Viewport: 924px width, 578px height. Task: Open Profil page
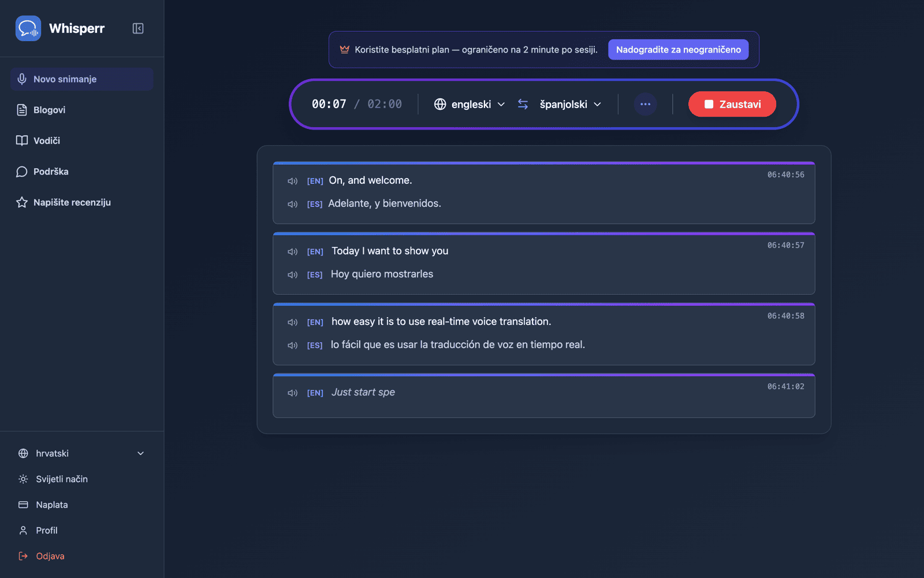[x=81, y=531]
